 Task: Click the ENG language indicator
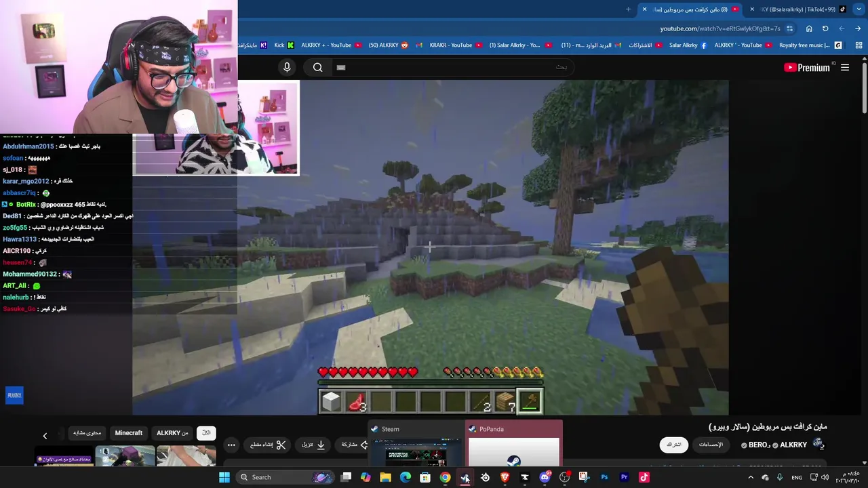click(x=797, y=477)
